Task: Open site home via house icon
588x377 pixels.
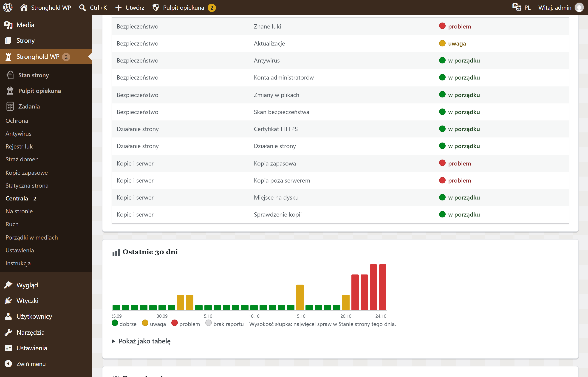Action: click(24, 7)
